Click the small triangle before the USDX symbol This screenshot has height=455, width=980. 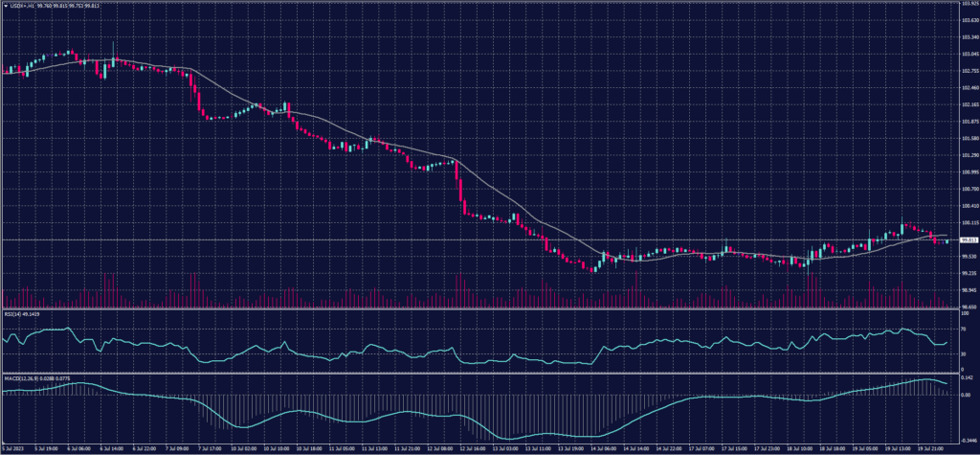coord(4,5)
